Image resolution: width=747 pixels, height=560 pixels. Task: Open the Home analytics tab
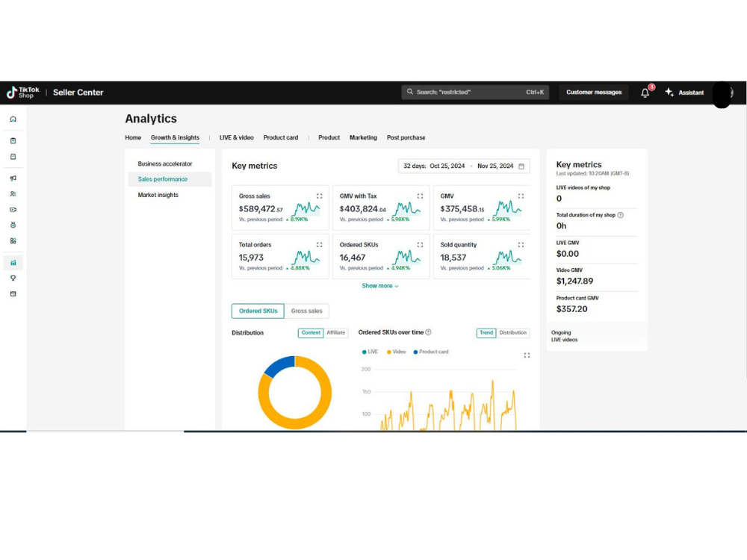point(133,137)
